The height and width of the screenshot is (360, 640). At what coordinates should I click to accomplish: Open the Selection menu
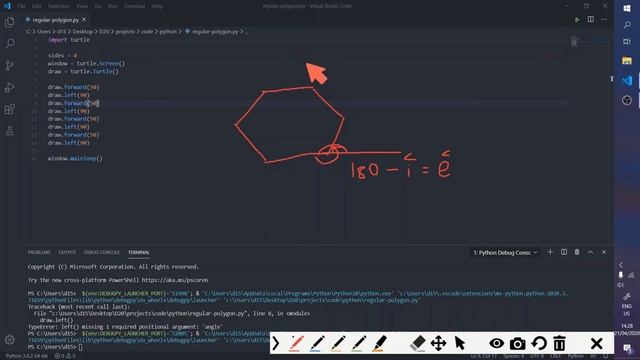(59, 6)
